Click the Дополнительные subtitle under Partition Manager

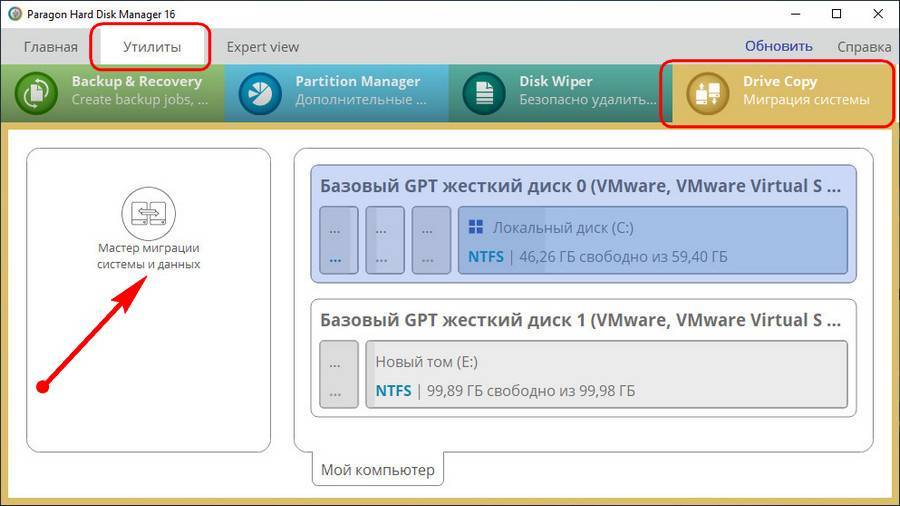pos(361,100)
